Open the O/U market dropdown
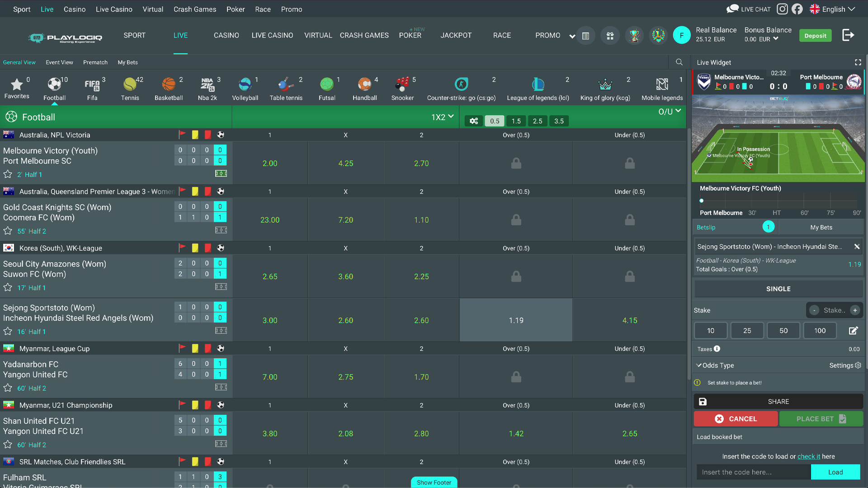This screenshot has width=868, height=488. 670,112
